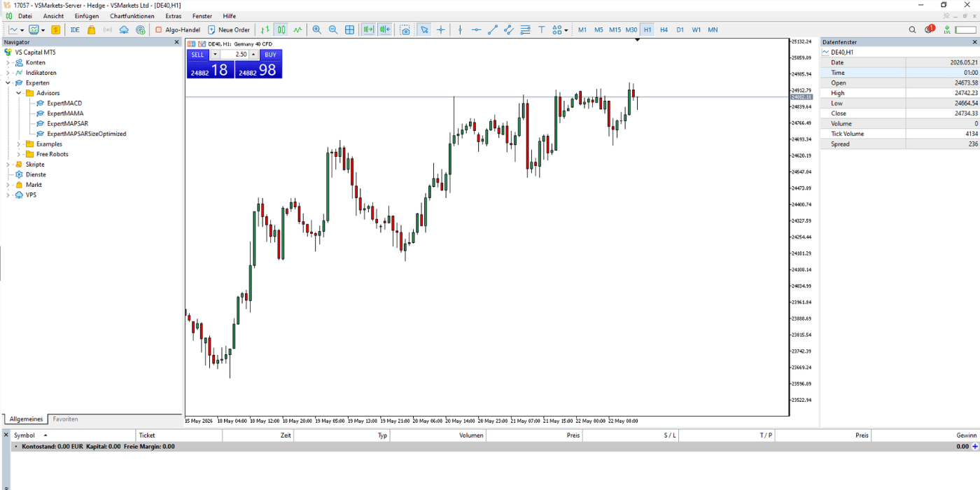Click the BUY button on chart
Image resolution: width=980 pixels, height=490 pixels.
point(270,55)
